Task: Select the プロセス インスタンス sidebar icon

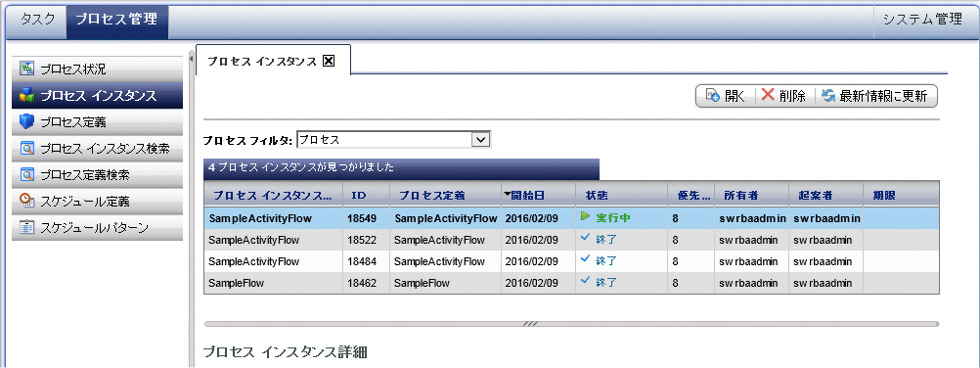Action: coord(26,95)
